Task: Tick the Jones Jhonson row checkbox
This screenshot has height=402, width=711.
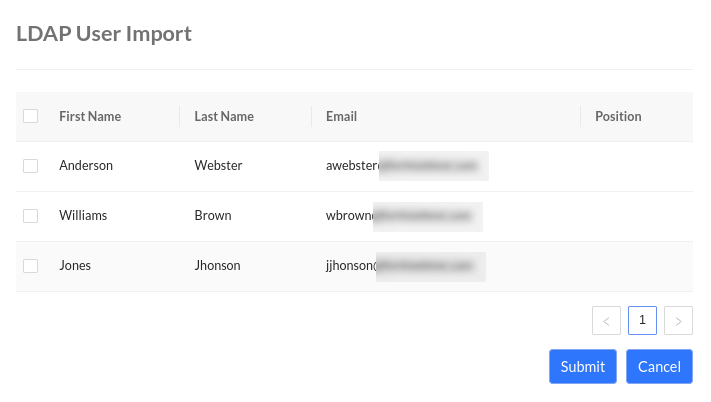Action: click(31, 266)
